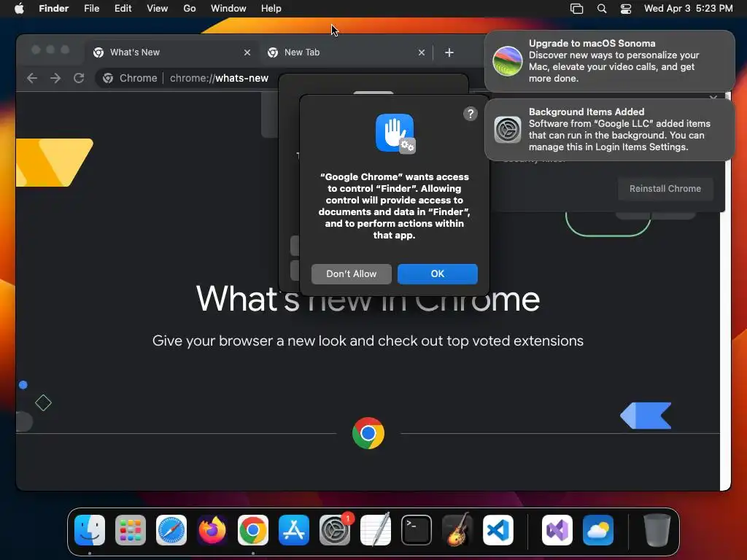
Task: Open the View menu
Action: pyautogui.click(x=158, y=9)
